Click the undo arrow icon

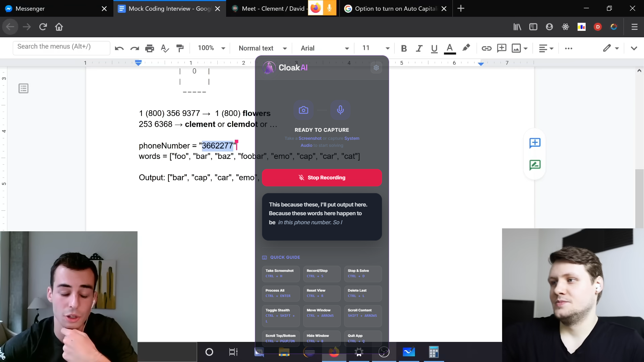[119, 48]
